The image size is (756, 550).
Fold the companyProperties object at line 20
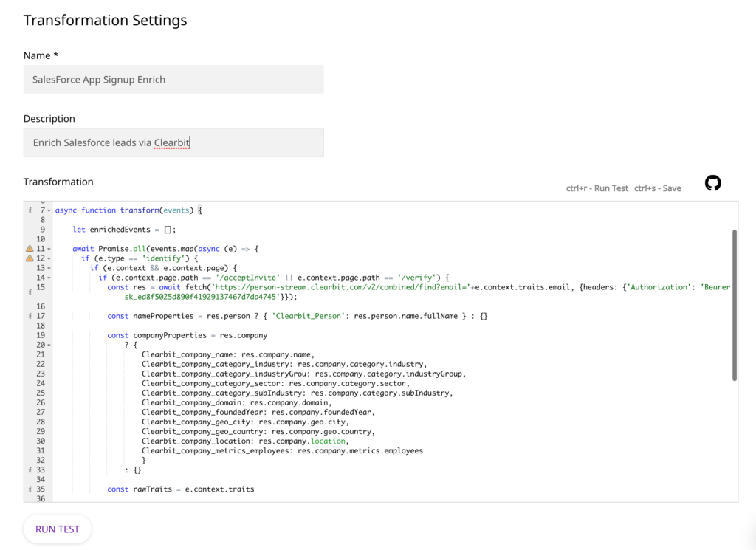coord(49,346)
